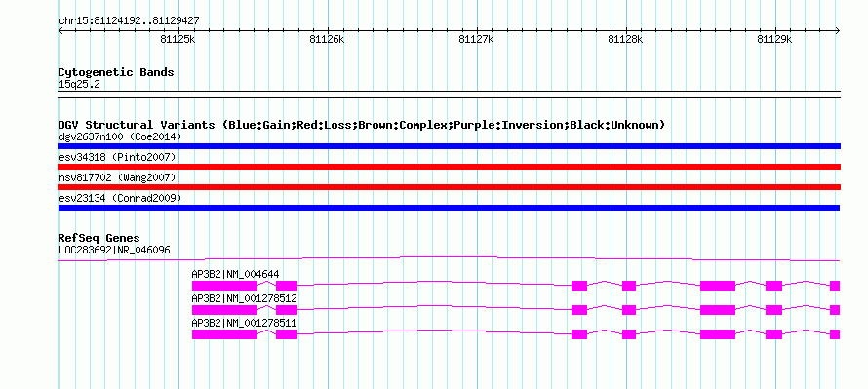The image size is (868, 389).
Task: Click the blue gain bar under esv23134
Action: [x=449, y=208]
